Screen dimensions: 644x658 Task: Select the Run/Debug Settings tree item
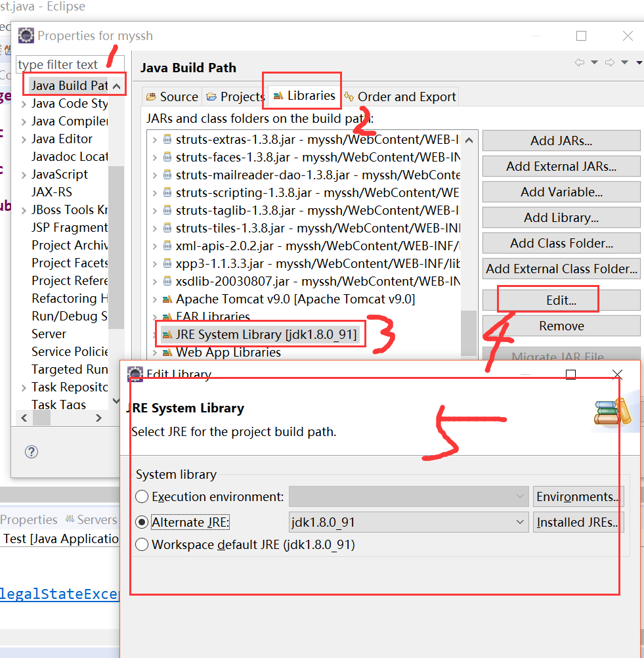[x=70, y=317]
